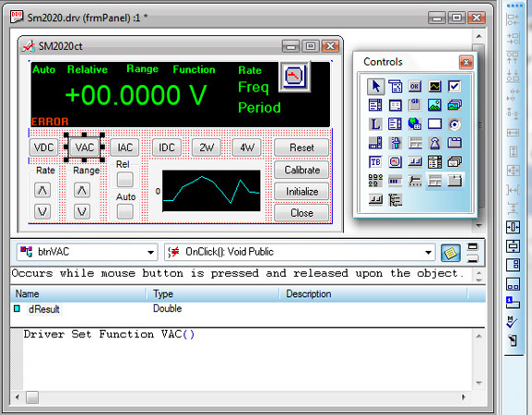Select the Label control marked L
532x415 pixels.
point(375,125)
